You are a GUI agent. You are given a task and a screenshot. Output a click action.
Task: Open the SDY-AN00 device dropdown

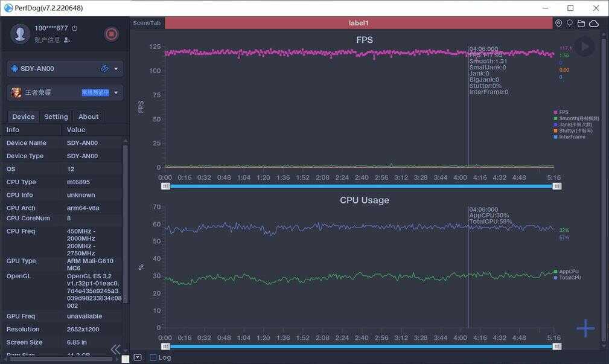[x=116, y=69]
